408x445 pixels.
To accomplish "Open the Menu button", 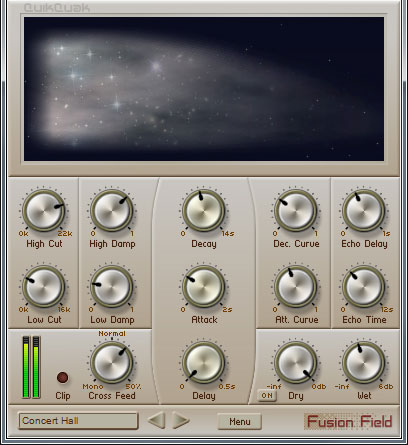I will click(x=239, y=422).
